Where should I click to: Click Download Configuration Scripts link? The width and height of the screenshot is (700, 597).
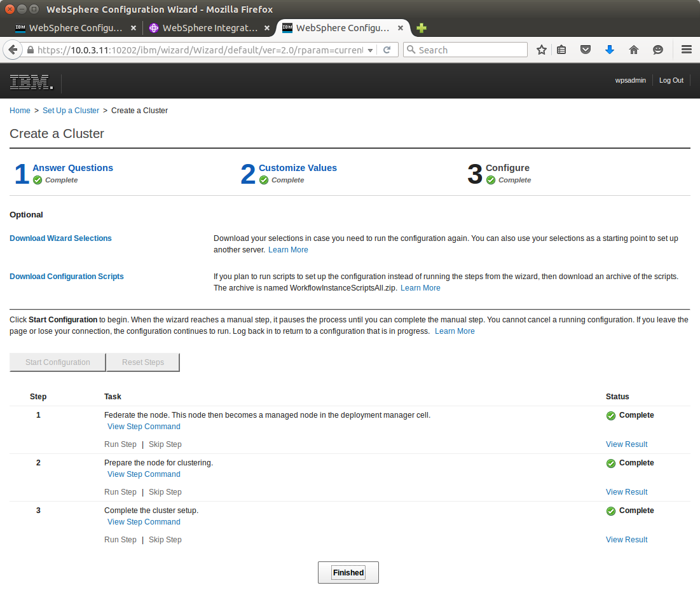pos(67,277)
